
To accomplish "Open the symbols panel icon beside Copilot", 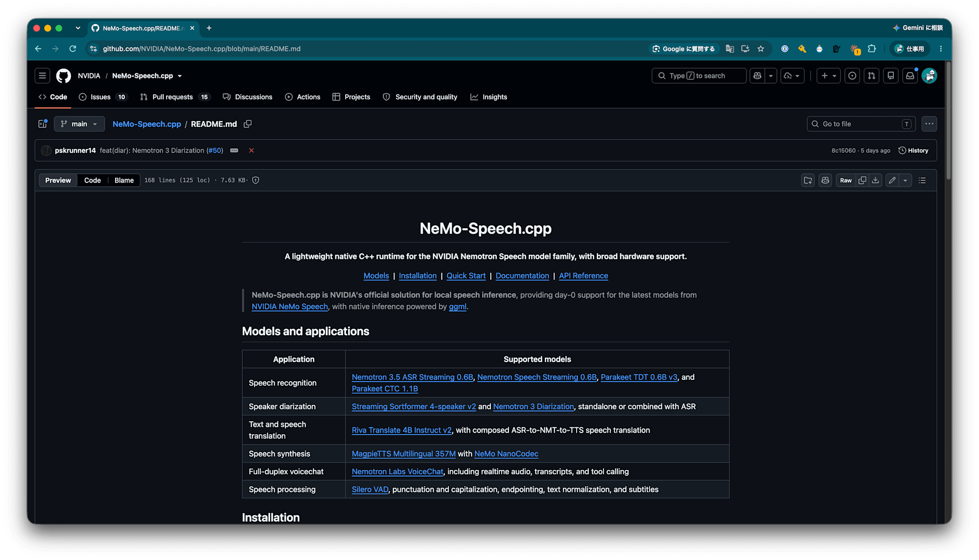I will coord(808,181).
